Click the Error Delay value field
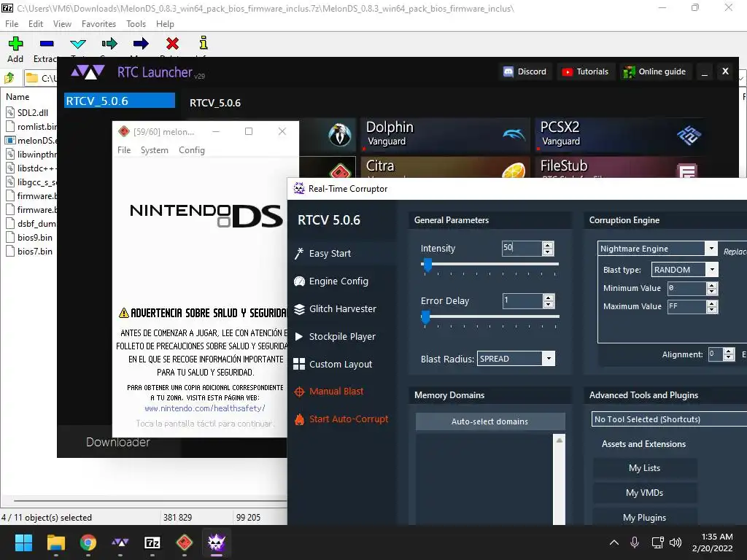 522,300
